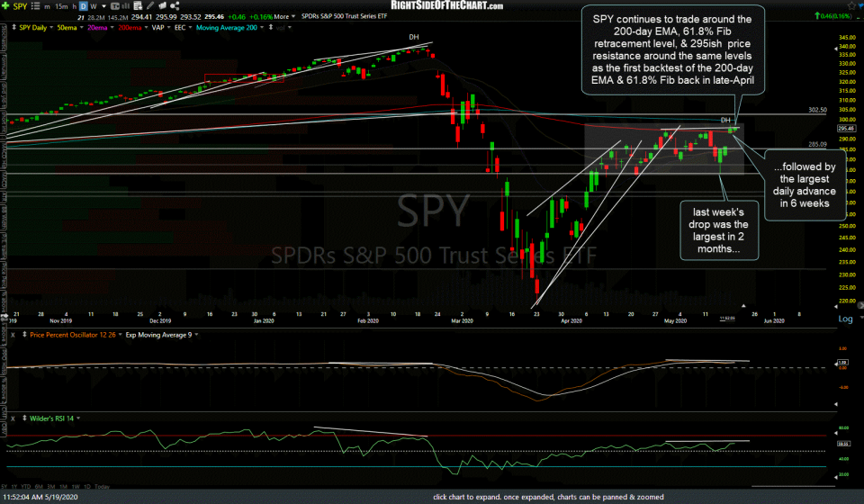864x504 pixels.
Task: Set chart range to 1M
Action: pyautogui.click(x=63, y=487)
